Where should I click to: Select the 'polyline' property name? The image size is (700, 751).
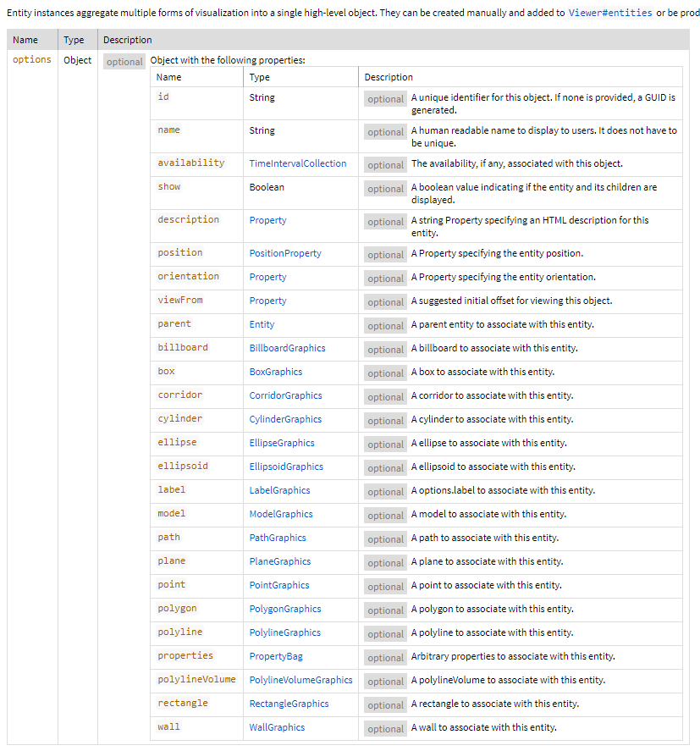[x=180, y=632]
